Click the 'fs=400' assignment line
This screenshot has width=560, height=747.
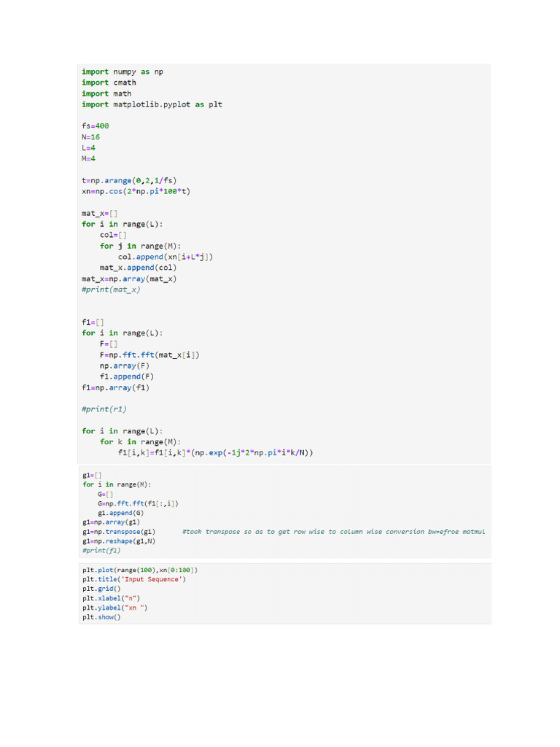[96, 125]
